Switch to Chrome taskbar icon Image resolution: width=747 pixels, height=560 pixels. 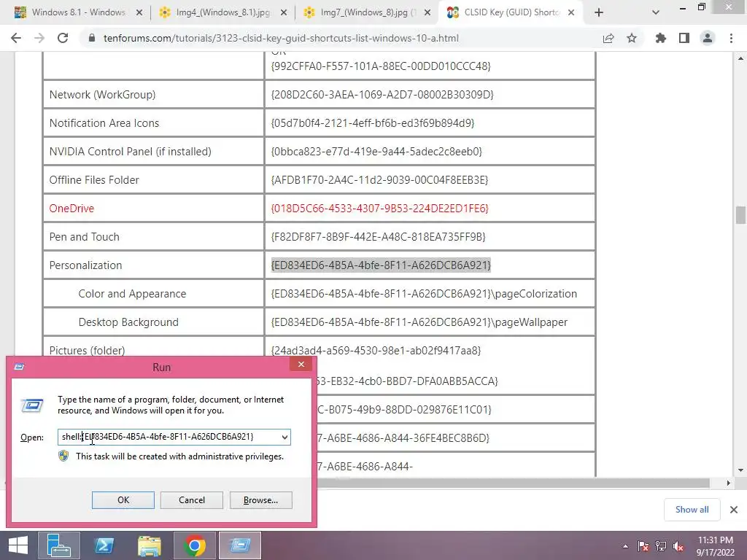click(x=194, y=545)
